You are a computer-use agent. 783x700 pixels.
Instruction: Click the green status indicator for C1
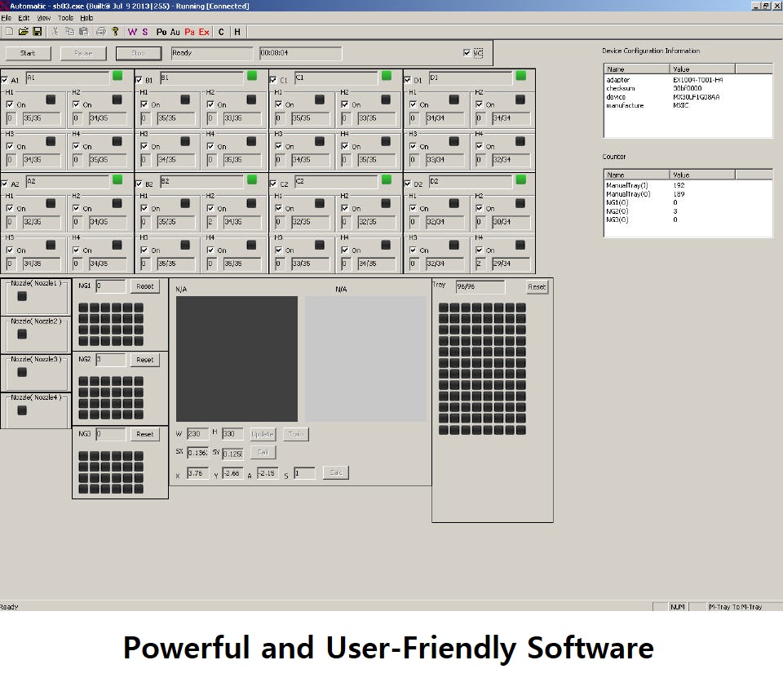click(386, 76)
